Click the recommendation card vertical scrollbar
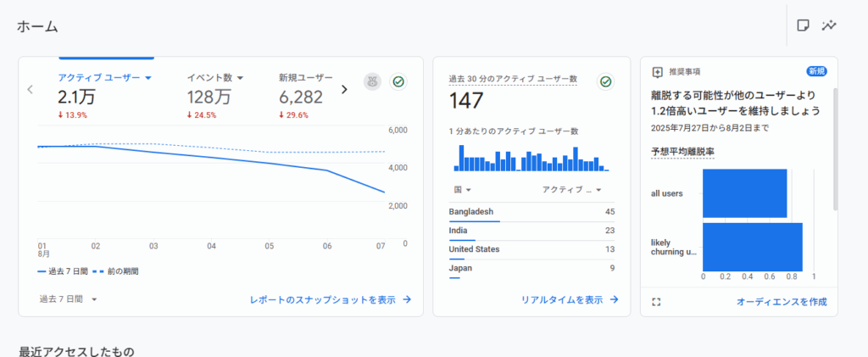 (835, 149)
